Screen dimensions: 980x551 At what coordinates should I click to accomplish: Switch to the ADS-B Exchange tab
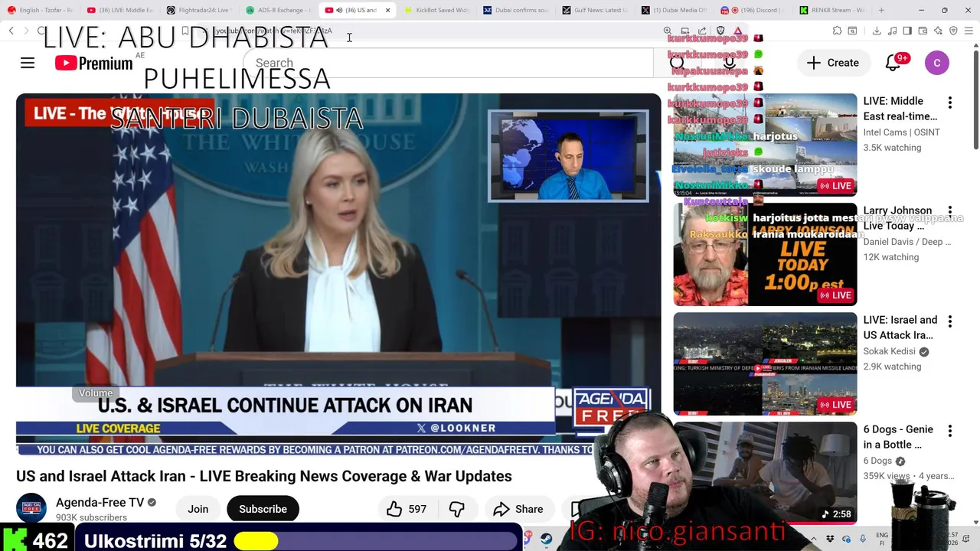tap(278, 10)
